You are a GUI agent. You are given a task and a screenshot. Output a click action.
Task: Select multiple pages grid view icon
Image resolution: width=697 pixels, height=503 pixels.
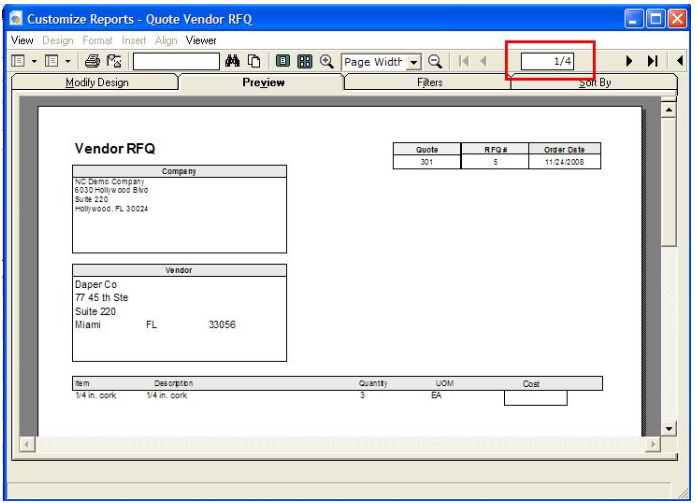pyautogui.click(x=304, y=61)
